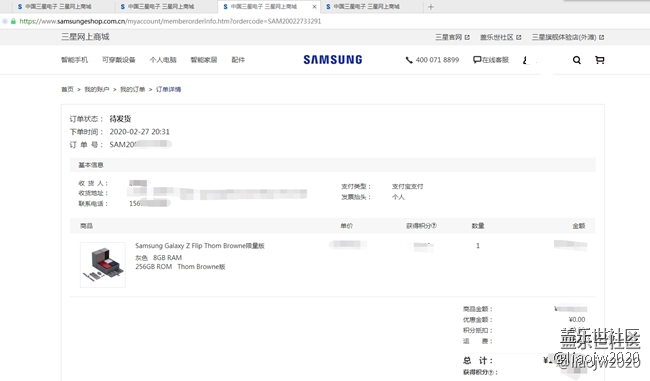Open the search magnifier icon

(577, 60)
